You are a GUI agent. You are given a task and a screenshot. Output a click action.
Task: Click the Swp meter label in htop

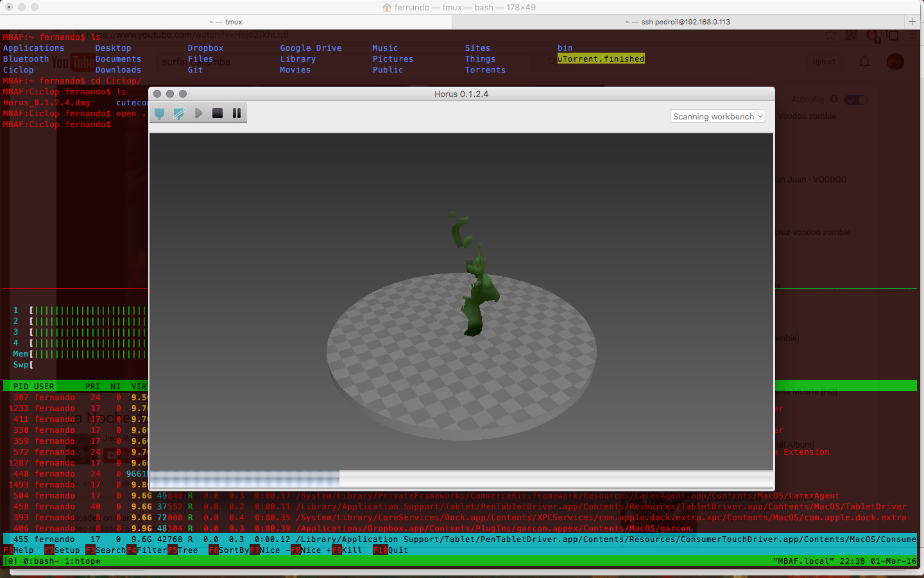pyautogui.click(x=21, y=365)
